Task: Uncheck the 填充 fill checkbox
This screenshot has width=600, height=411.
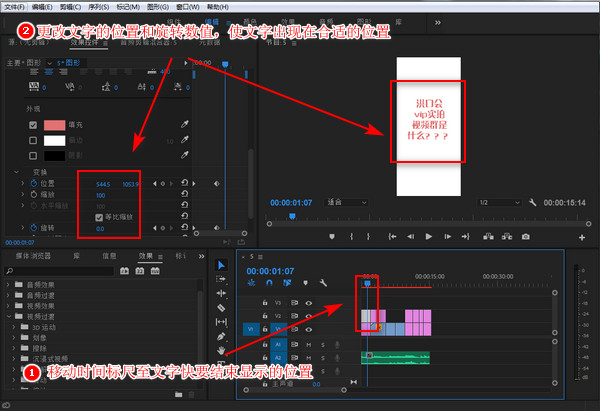Action: 33,125
